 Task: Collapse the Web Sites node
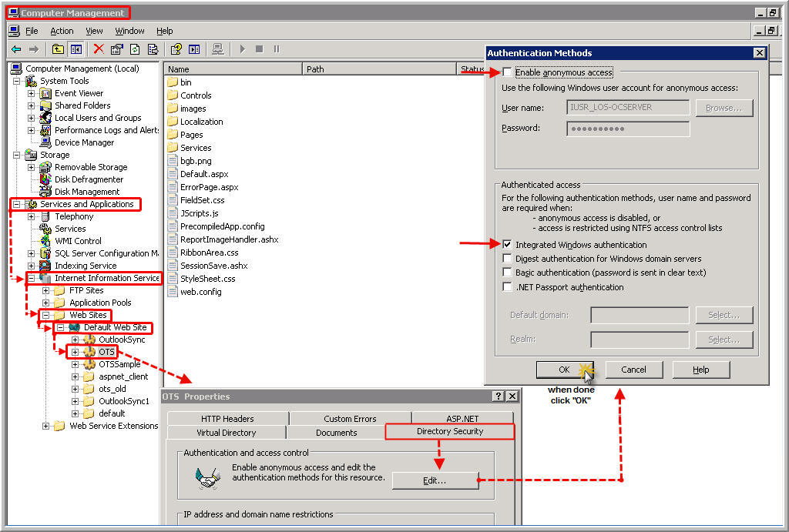[x=45, y=316]
